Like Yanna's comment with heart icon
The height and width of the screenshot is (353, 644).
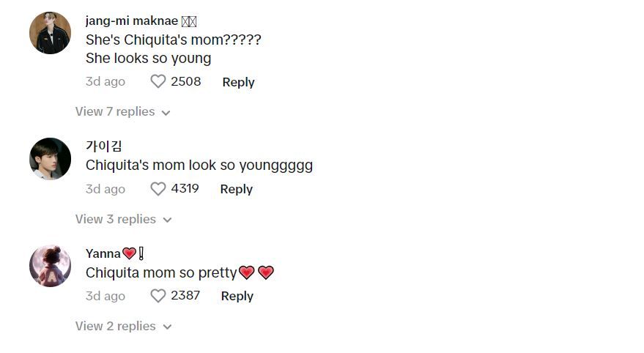tap(158, 296)
